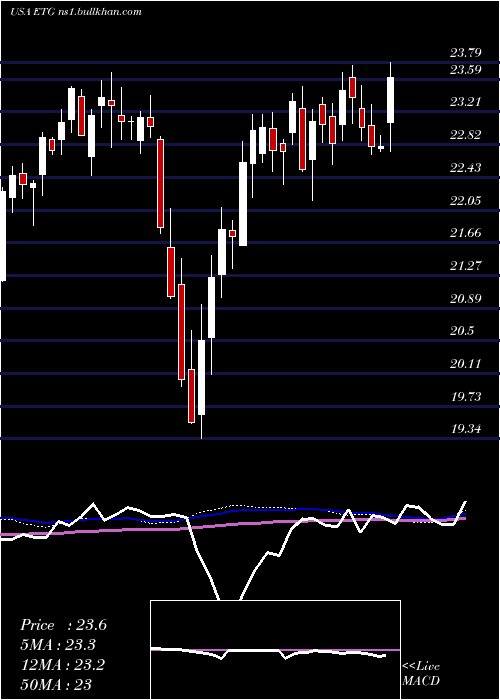Select the 22.05 price axis label
The width and height of the screenshot is (500, 700).
click(466, 200)
